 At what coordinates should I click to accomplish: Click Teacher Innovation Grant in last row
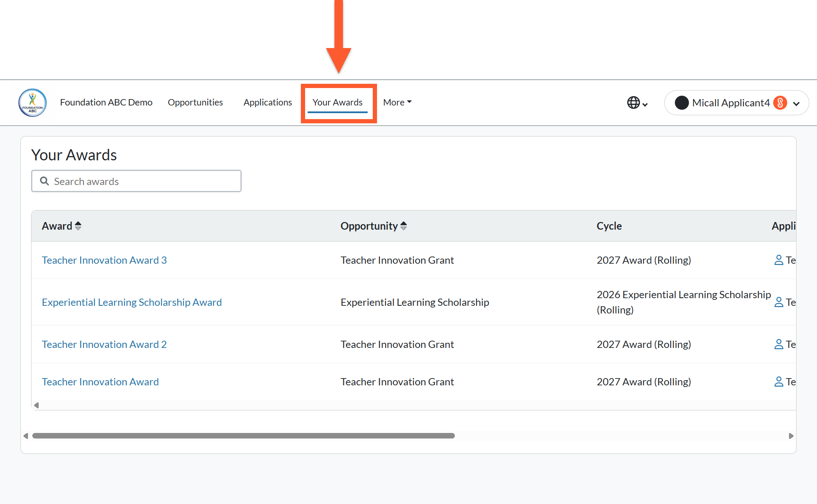click(x=397, y=382)
